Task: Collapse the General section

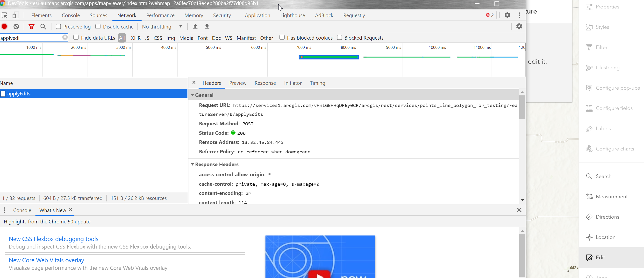Action: pyautogui.click(x=193, y=95)
